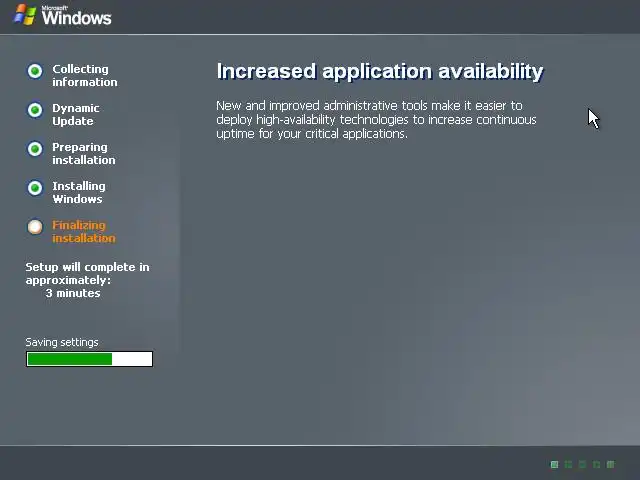Select the Collecting information step indicator
640x480 pixels.
(x=35, y=71)
